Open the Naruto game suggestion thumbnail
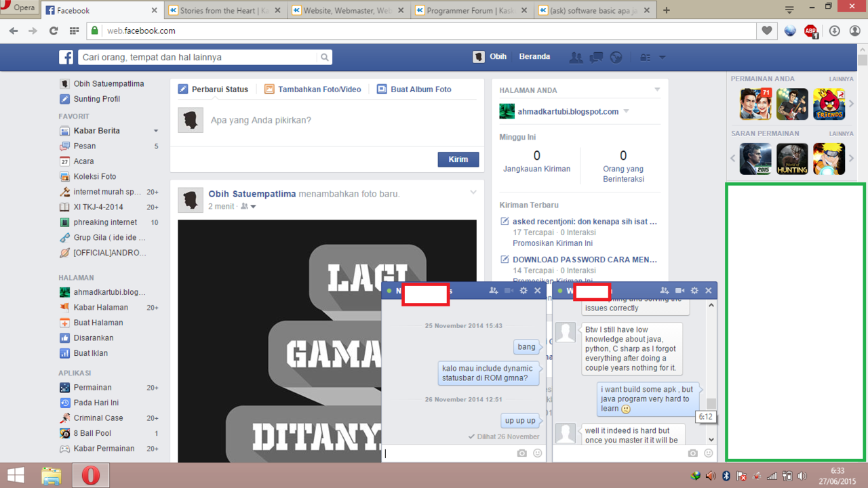The height and width of the screenshot is (488, 868). pyautogui.click(x=829, y=159)
